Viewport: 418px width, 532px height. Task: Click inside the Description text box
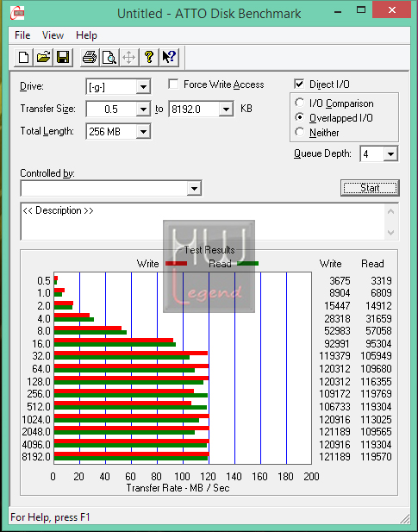[203, 222]
